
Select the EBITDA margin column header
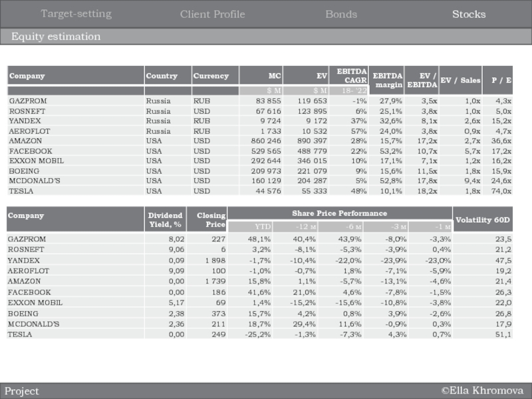(x=388, y=80)
